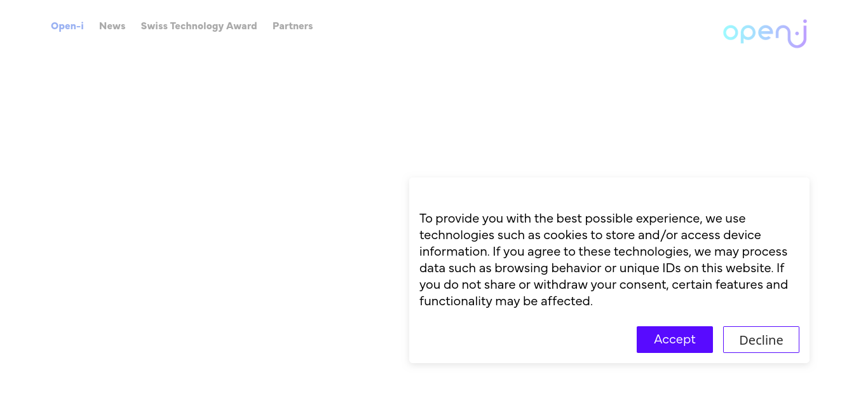Navigate home via the gradient open-i logo
This screenshot has height=414, width=868.
click(765, 34)
